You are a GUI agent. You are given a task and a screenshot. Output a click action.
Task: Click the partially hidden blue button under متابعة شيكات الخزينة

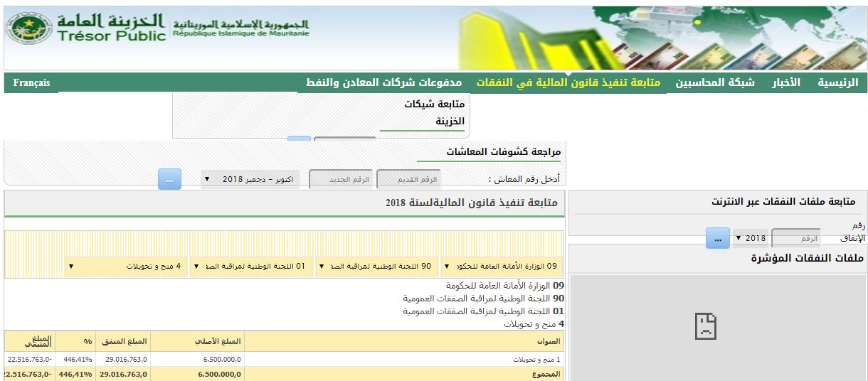coord(300,139)
